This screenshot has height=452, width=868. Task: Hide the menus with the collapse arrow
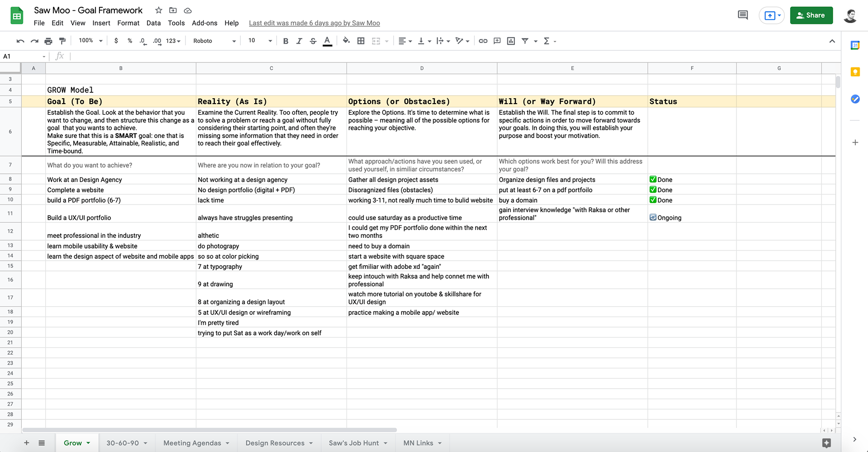[x=832, y=41]
